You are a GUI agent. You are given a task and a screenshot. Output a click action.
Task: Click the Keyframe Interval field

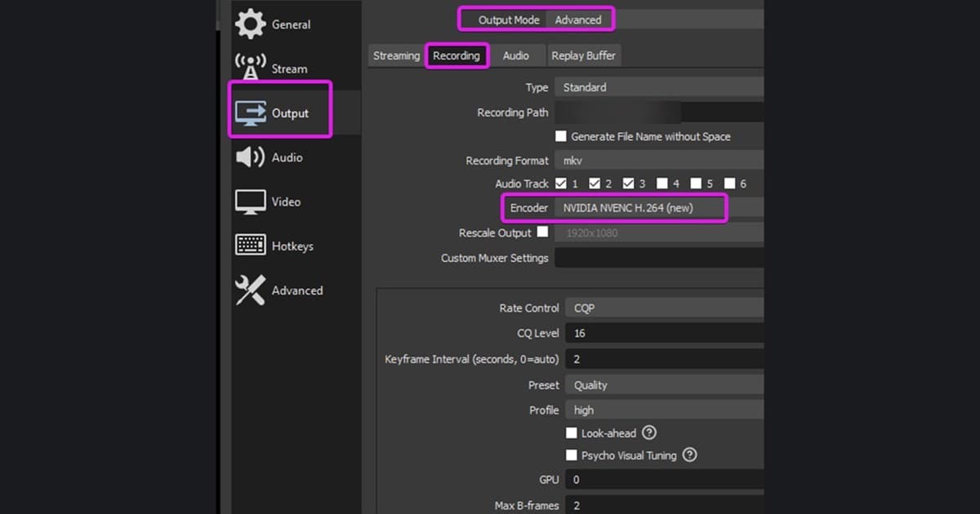point(665,359)
